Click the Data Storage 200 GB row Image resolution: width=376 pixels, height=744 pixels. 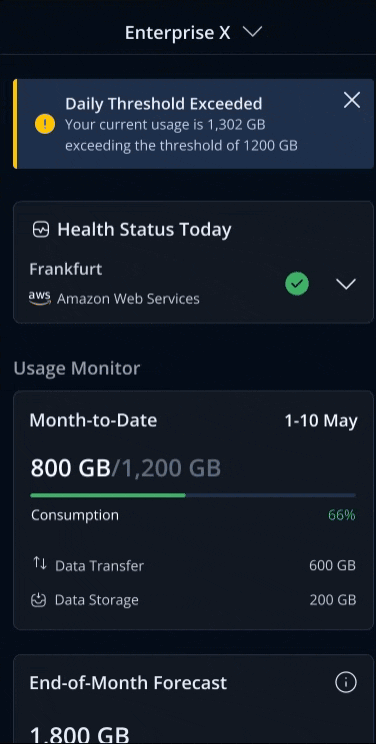[x=194, y=600]
